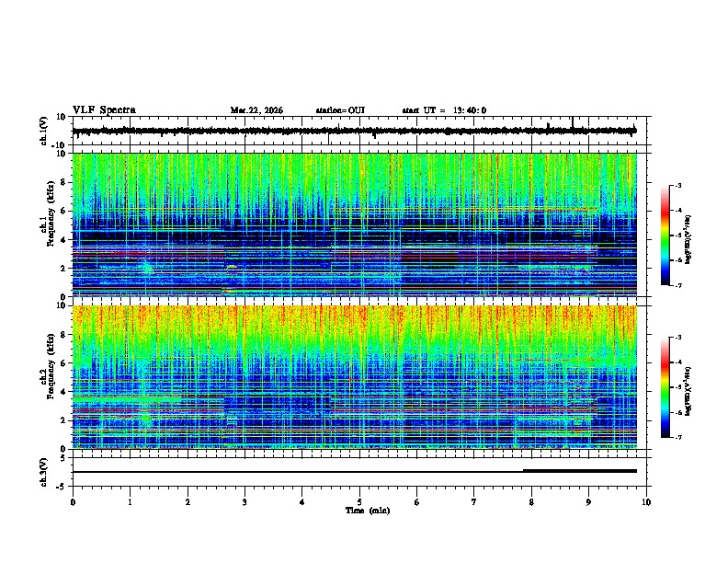
Task: Click the thickened ch.3 trace segment after minute 8
Action: click(580, 471)
